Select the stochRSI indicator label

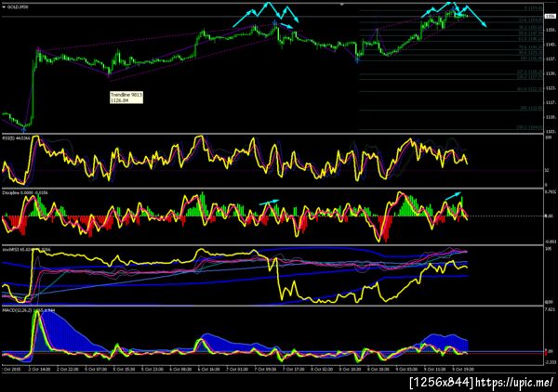pyautogui.click(x=26, y=250)
